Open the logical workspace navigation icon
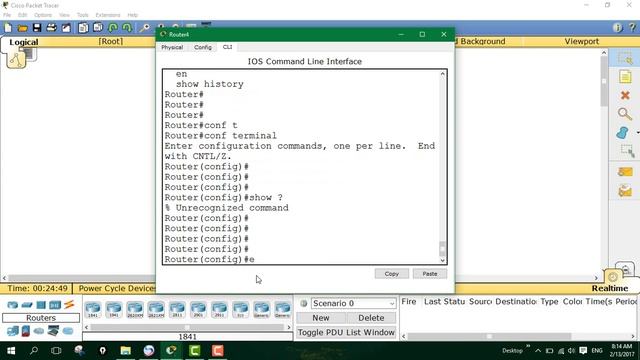 pyautogui.click(x=16, y=60)
